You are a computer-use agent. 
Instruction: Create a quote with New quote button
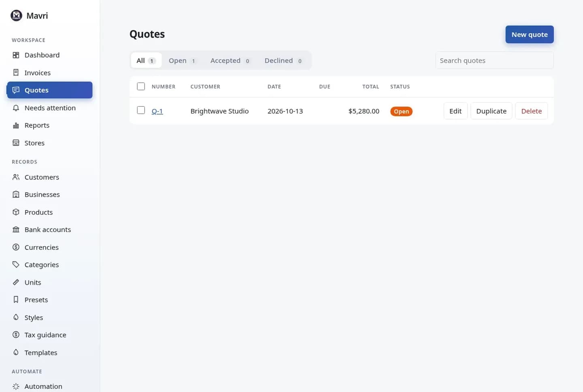530,34
